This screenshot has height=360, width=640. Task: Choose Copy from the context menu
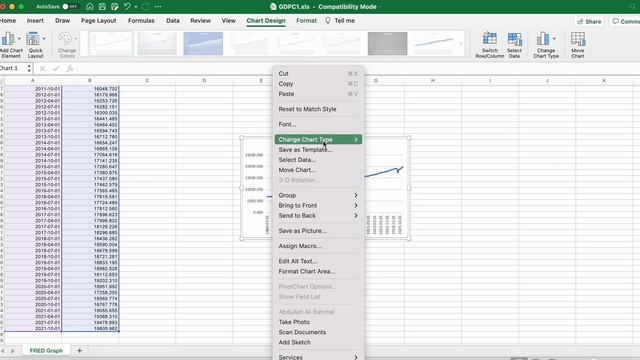click(318, 84)
